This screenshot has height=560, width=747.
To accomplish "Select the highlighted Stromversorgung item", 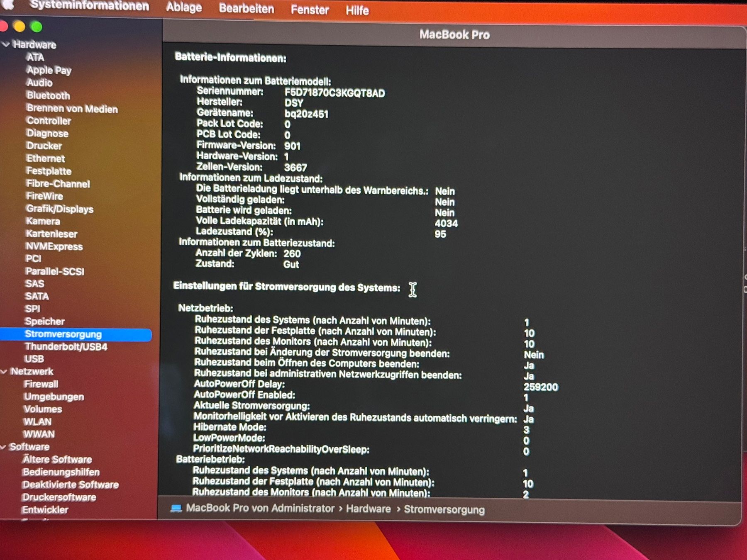I will click(76, 334).
